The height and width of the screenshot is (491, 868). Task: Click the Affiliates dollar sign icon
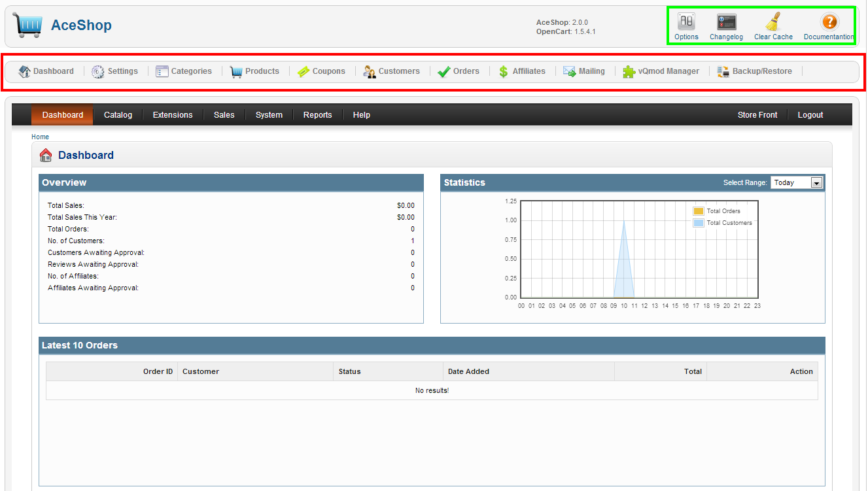point(504,71)
